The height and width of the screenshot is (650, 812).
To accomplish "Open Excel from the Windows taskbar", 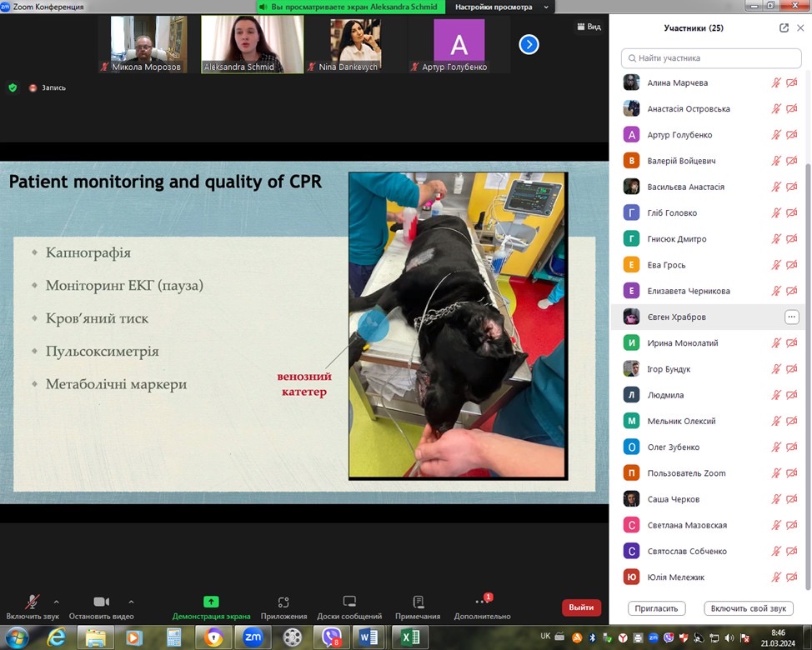I will coord(410,637).
